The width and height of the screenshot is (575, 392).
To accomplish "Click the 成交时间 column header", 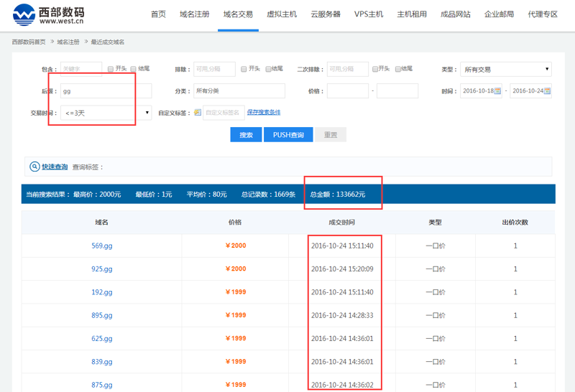I will (x=342, y=223).
